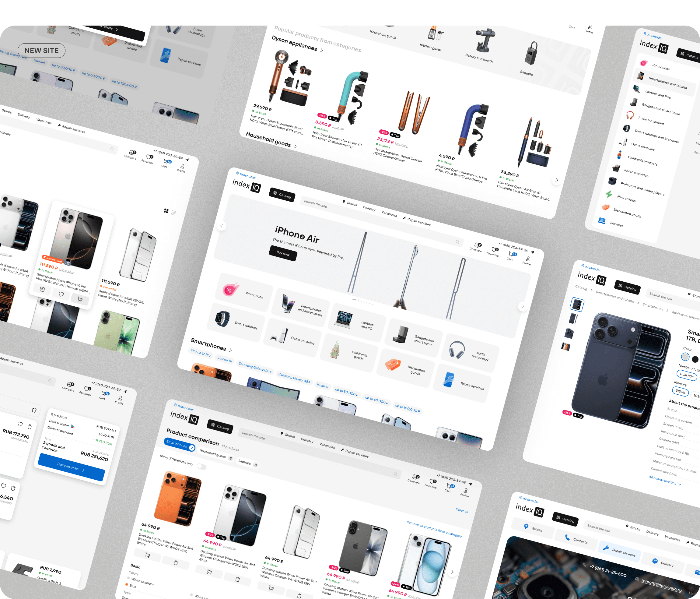Click the second thumbnail in the product gallery
The image size is (700, 599).
pos(573,319)
